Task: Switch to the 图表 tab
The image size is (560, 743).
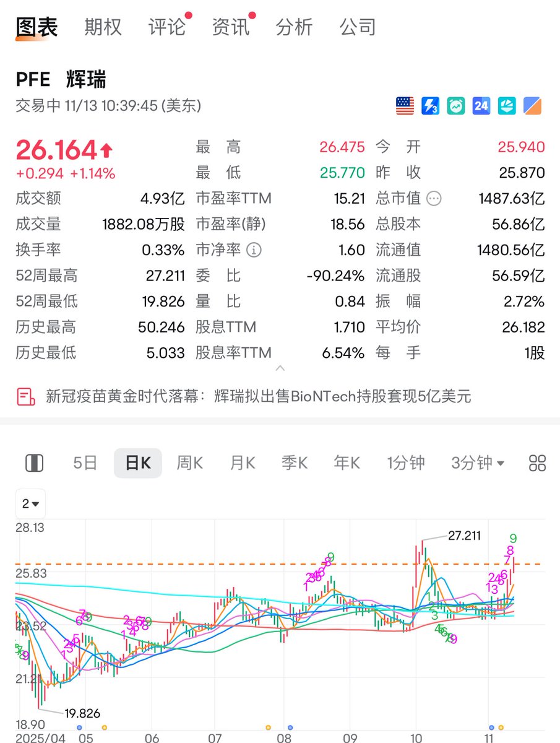Action: [x=37, y=27]
